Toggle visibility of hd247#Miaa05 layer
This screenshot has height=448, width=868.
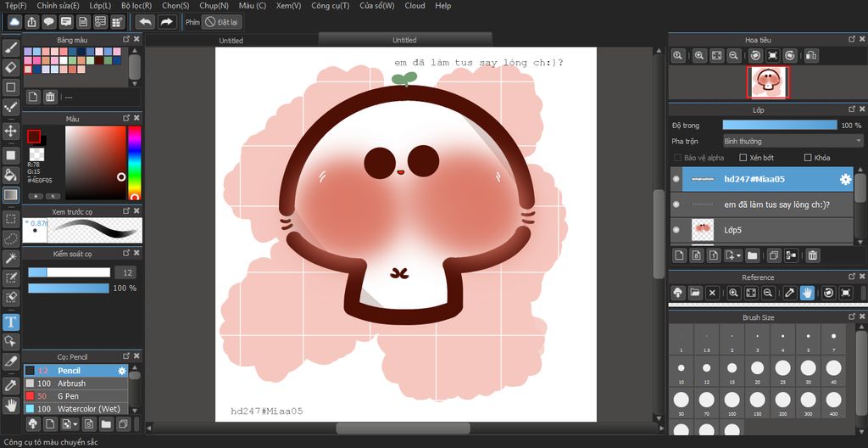coord(676,179)
